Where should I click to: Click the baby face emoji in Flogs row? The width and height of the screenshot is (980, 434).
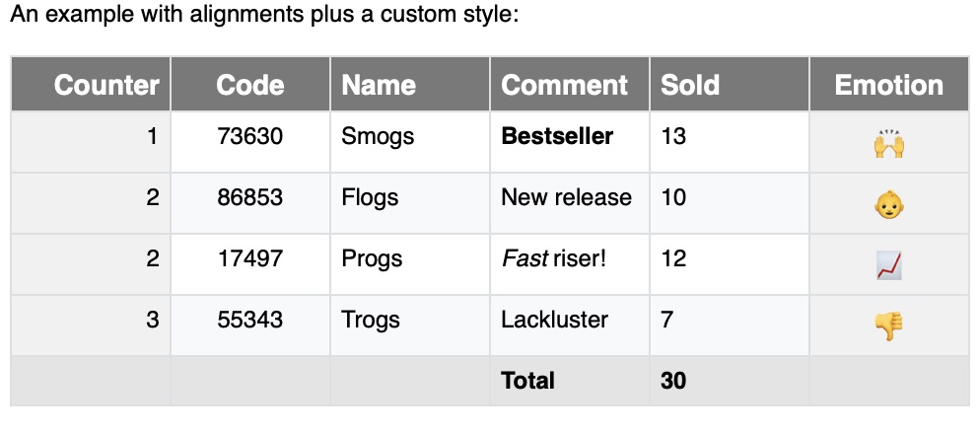(x=889, y=205)
